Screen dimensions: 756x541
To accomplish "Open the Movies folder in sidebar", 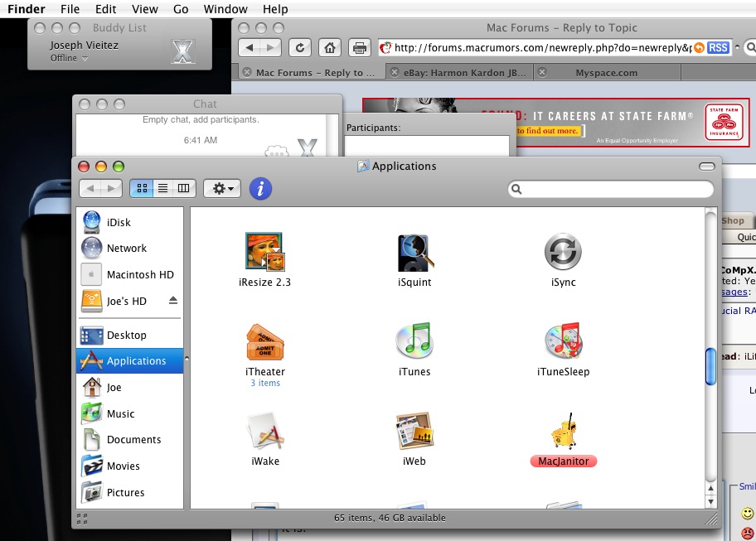I will click(x=129, y=466).
